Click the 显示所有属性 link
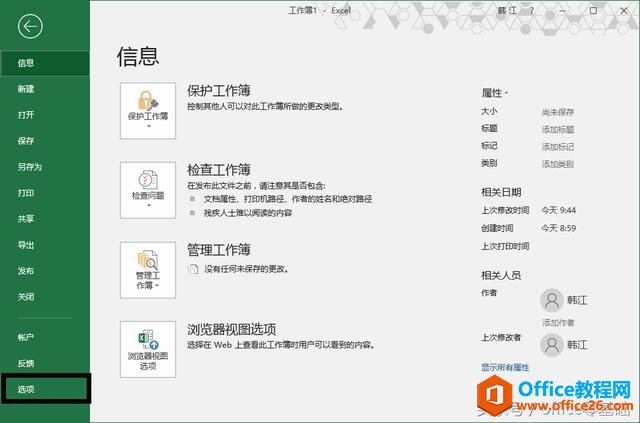The height and width of the screenshot is (423, 640). point(507,368)
